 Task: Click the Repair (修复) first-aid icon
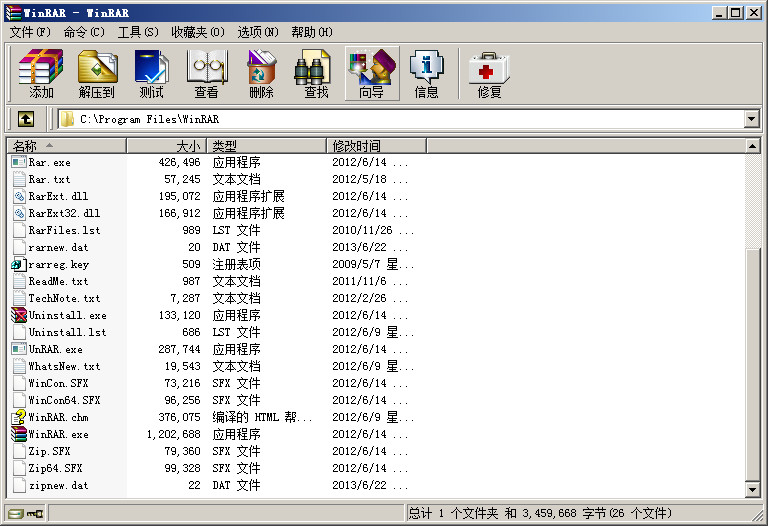[489, 73]
